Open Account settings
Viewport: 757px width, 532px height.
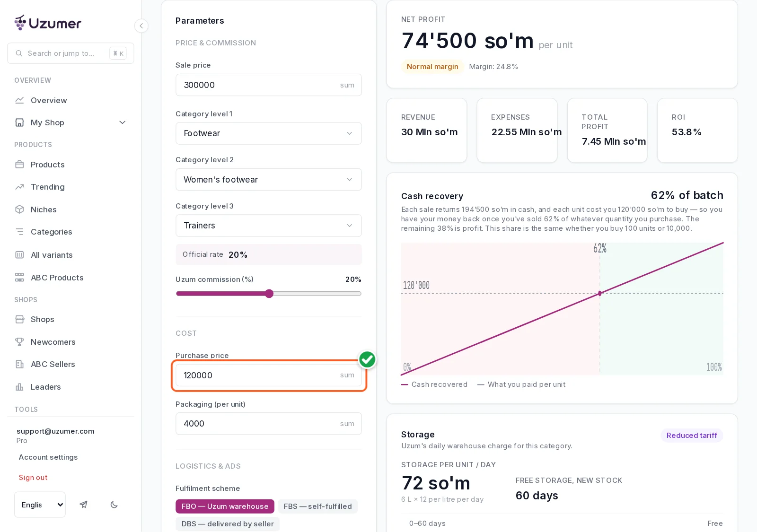48,457
